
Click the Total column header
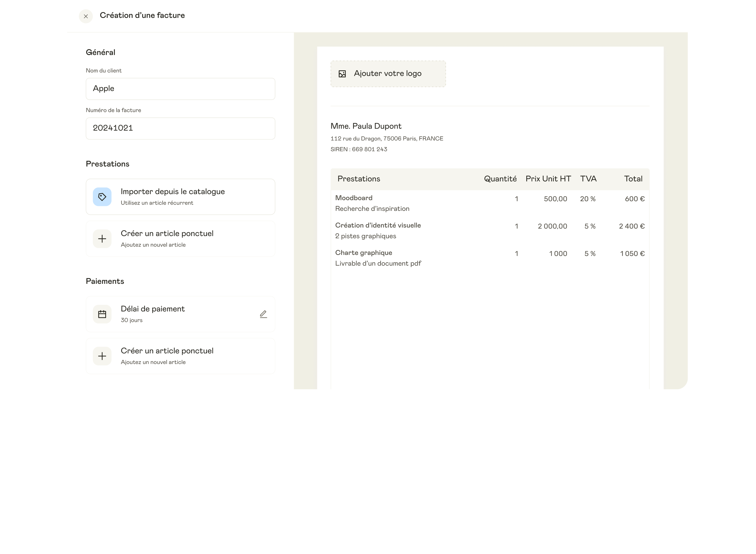click(x=633, y=179)
